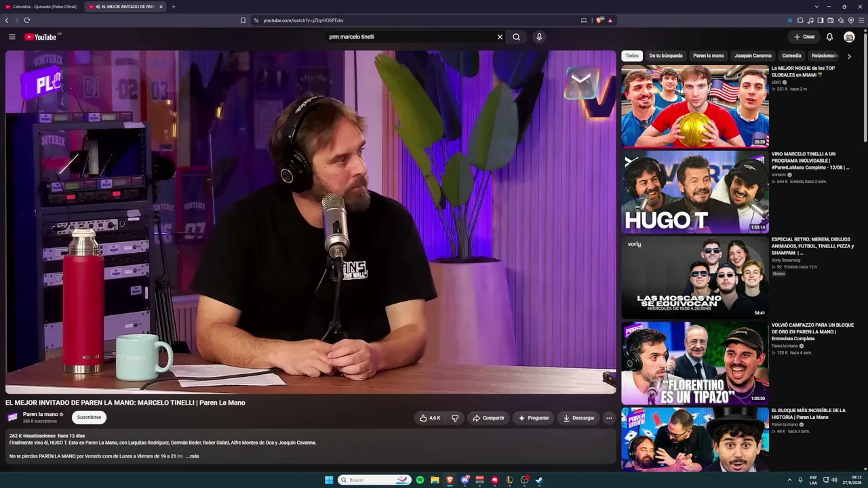Open the YouTube guide hamburger menu
Image resolution: width=868 pixels, height=488 pixels.
(x=12, y=37)
